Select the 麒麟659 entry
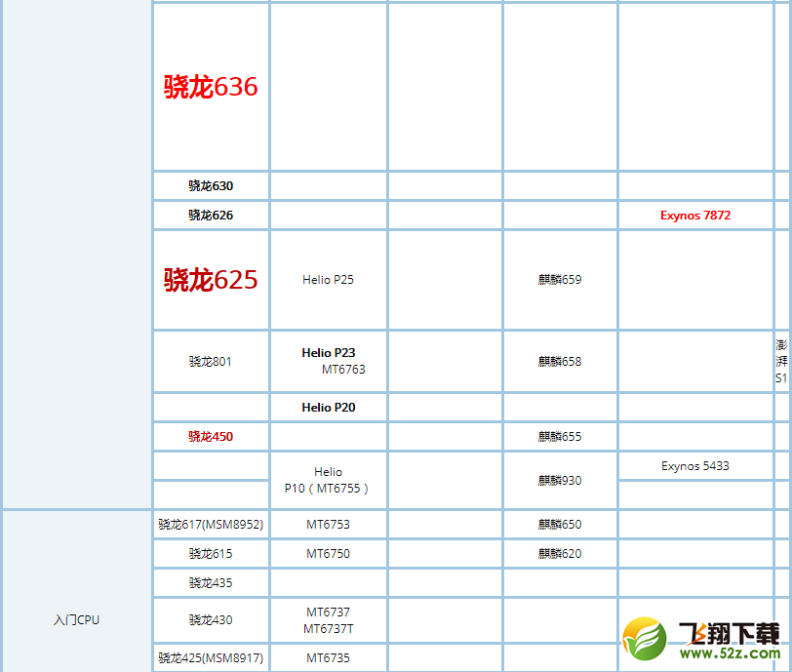 click(559, 279)
